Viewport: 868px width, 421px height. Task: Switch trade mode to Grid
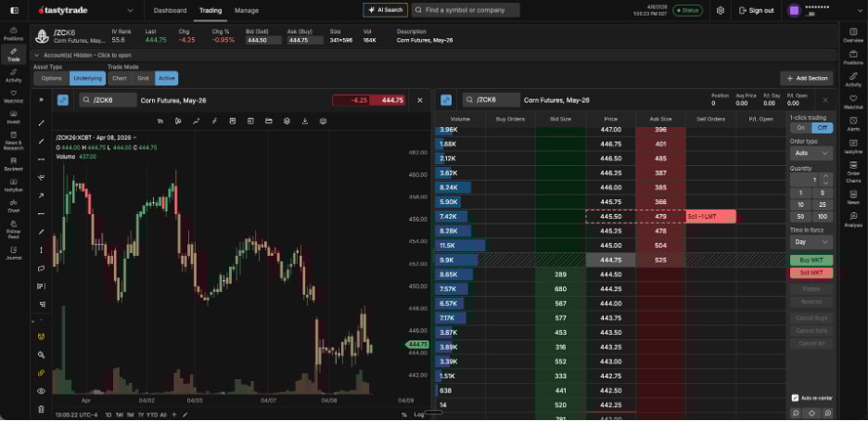click(x=143, y=78)
